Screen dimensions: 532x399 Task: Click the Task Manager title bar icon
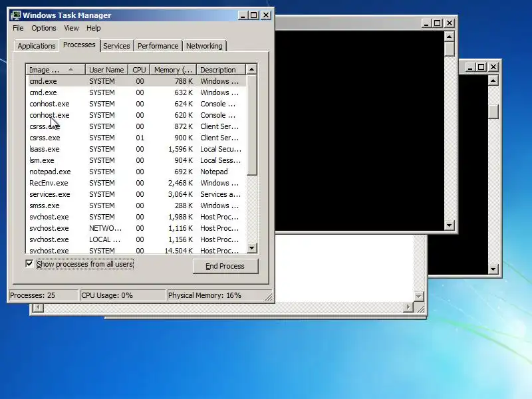(15, 15)
